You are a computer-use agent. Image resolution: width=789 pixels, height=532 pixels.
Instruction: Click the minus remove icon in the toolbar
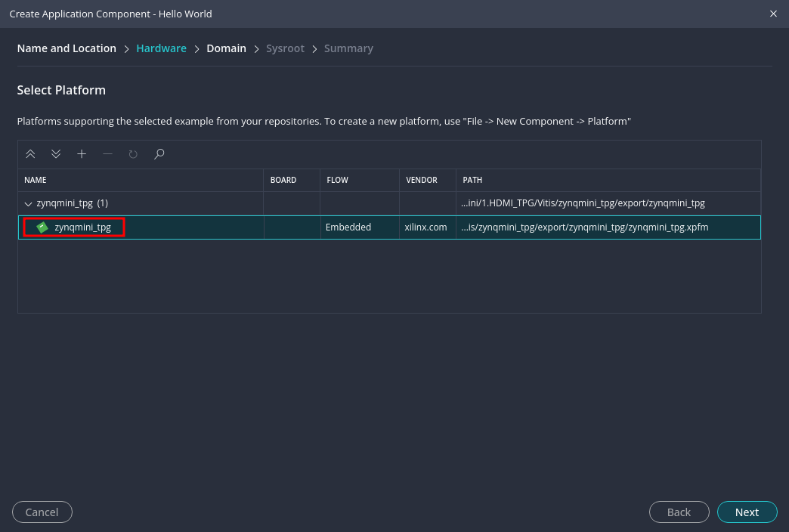107,154
